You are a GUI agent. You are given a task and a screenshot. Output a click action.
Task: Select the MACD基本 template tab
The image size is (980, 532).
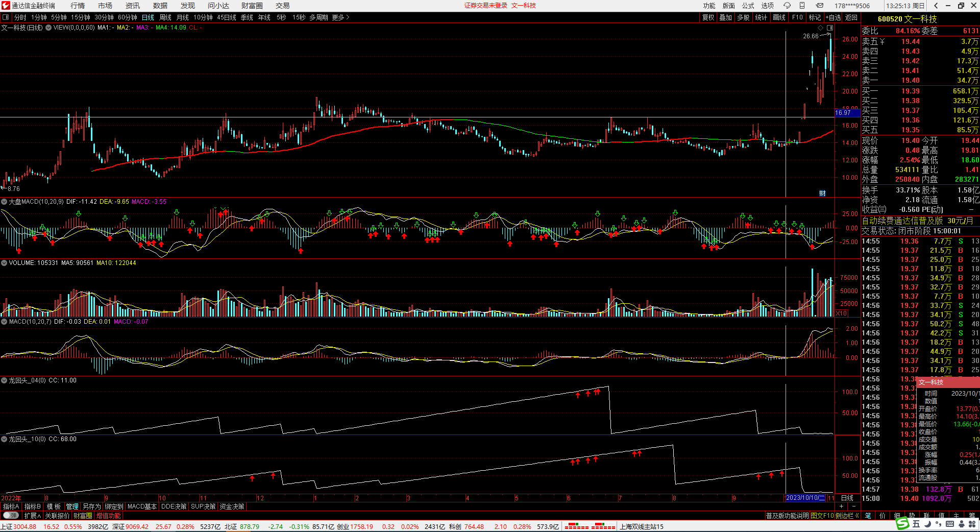tap(142, 506)
